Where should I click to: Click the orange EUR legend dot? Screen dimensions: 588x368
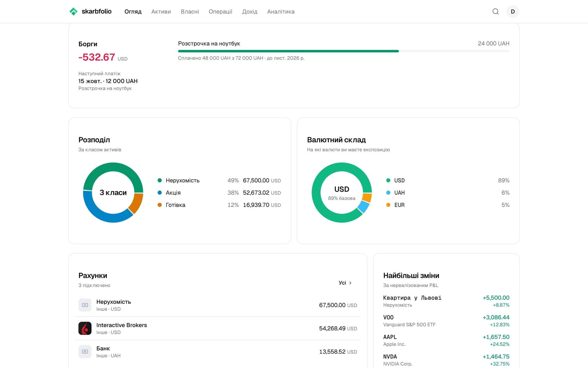388,205
